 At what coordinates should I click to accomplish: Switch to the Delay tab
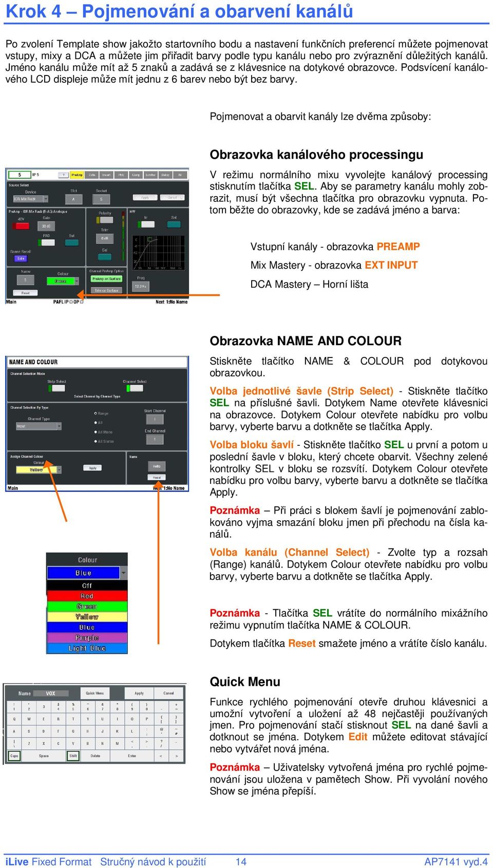(165, 175)
